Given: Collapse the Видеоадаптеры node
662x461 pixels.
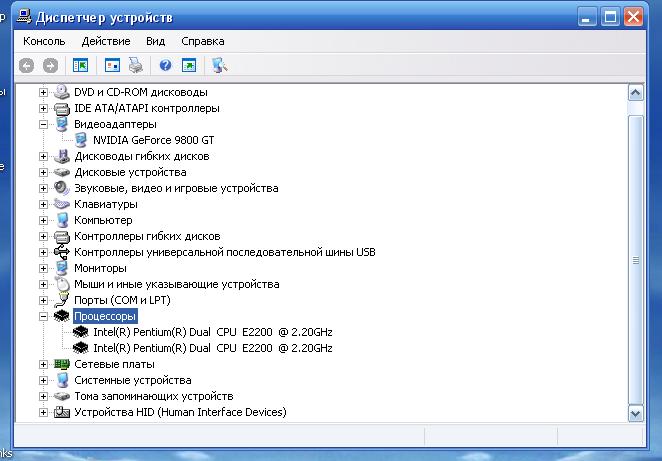Looking at the screenshot, I should (x=43, y=124).
